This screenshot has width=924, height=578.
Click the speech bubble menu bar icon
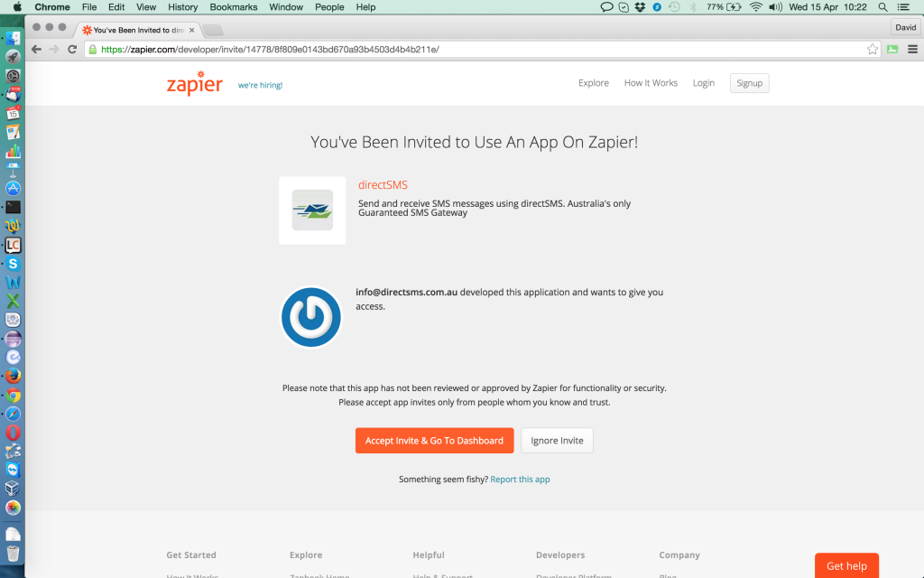coord(606,7)
